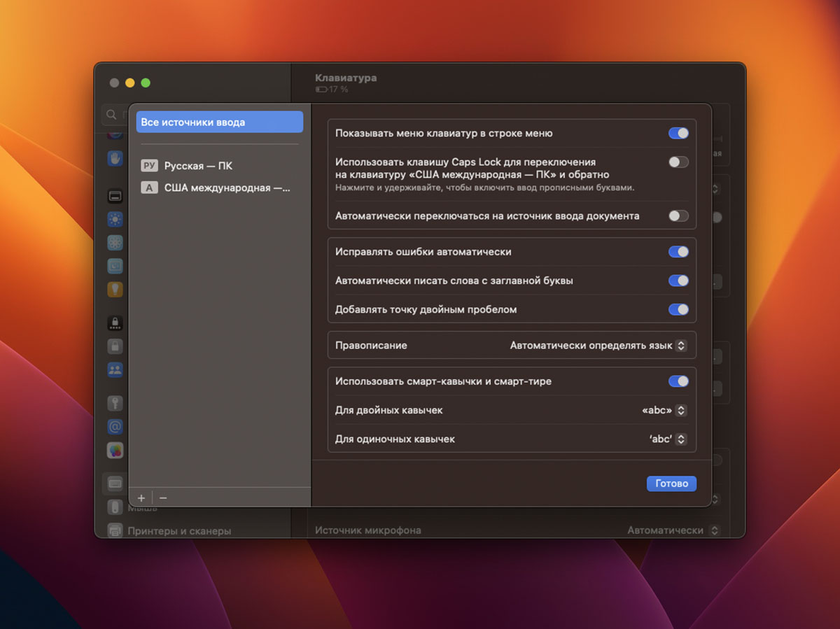Screen dimensions: 840x629
Task: Toggle 'Показывать меню клавиатур в строке меню'
Action: (x=678, y=133)
